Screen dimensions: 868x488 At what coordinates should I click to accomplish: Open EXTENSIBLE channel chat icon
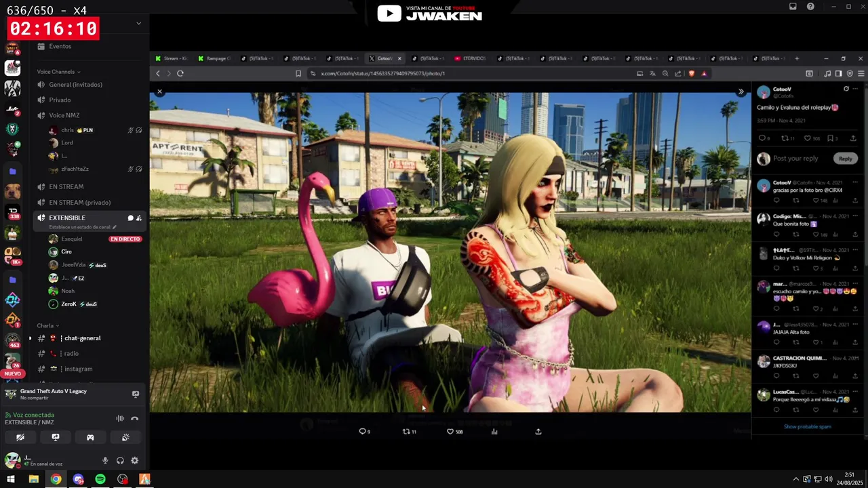[x=130, y=218]
